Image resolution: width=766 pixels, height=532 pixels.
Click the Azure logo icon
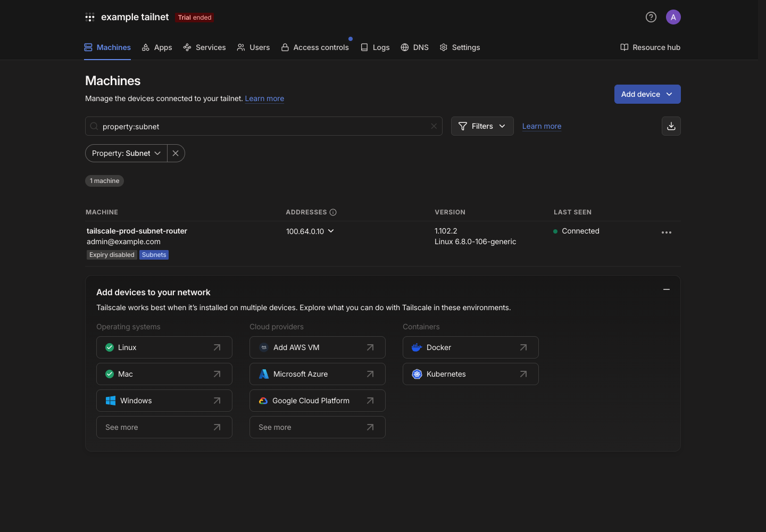[264, 374]
